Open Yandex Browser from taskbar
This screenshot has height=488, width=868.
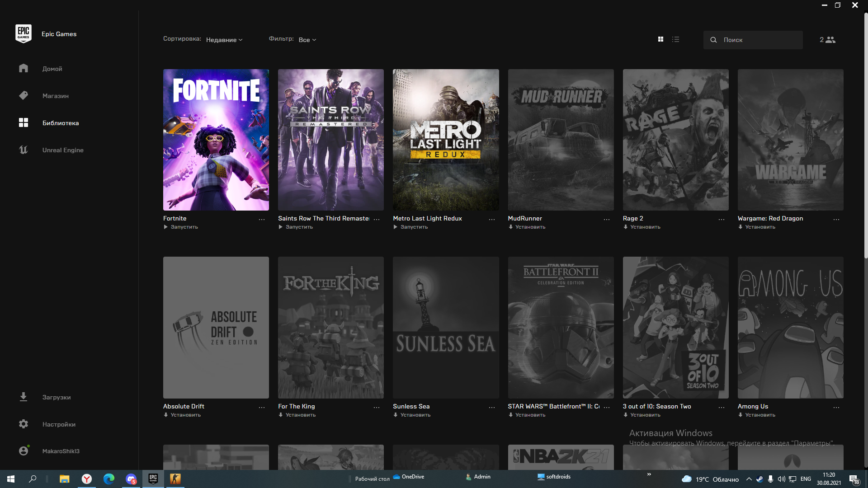[x=87, y=479]
